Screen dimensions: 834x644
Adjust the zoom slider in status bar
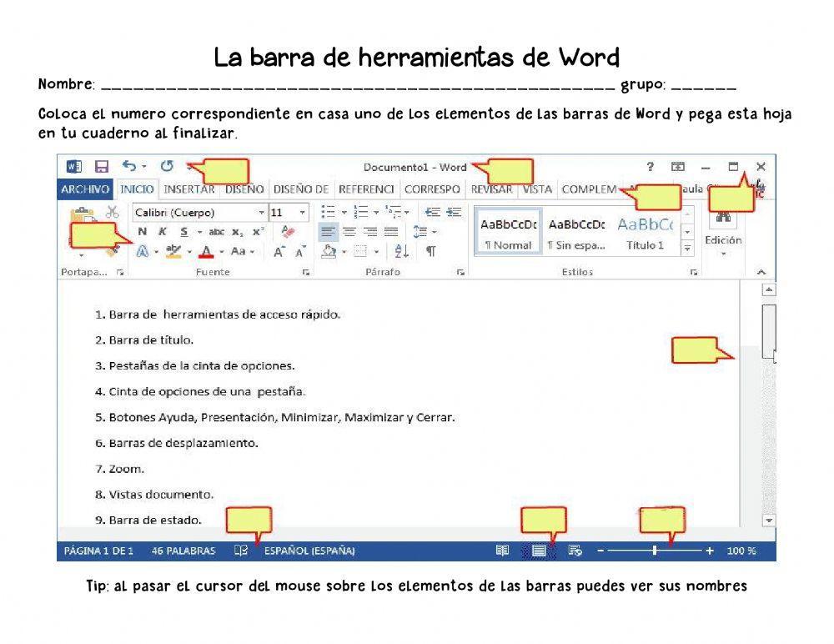(655, 551)
